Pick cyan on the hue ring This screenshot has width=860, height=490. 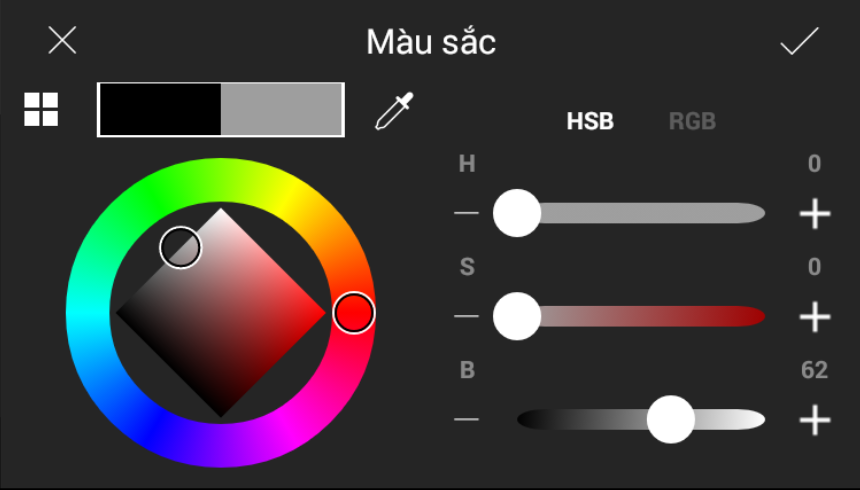[87, 314]
